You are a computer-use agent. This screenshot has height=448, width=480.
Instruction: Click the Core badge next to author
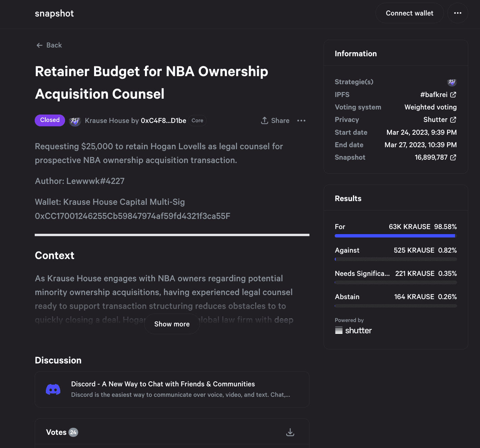[198, 121]
